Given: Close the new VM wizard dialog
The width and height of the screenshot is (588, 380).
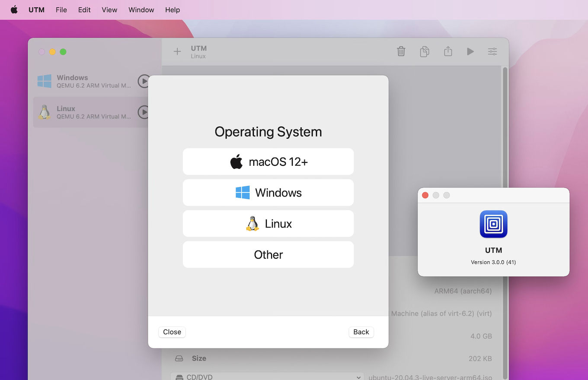Looking at the screenshot, I should tap(172, 332).
